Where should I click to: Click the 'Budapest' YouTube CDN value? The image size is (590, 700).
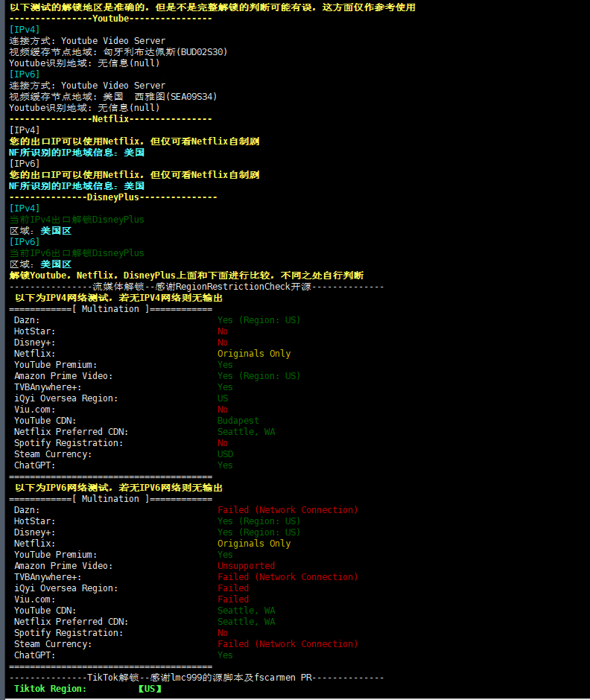pyautogui.click(x=238, y=421)
